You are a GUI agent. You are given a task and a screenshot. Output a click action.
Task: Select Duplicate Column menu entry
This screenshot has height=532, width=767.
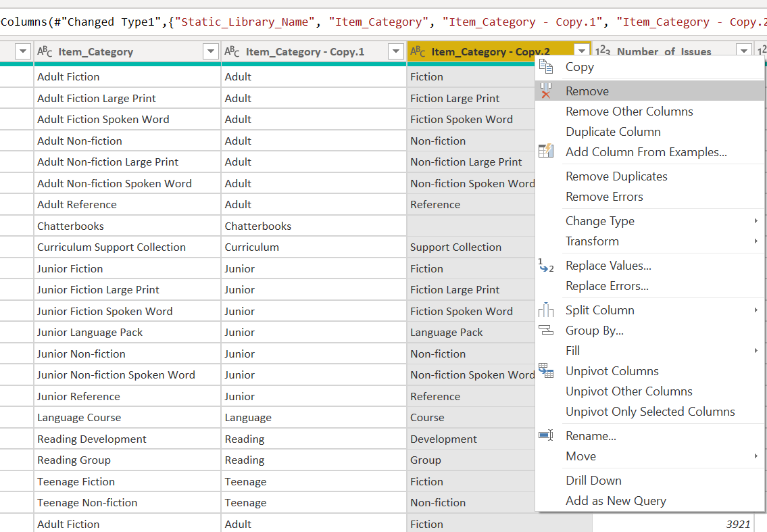613,132
